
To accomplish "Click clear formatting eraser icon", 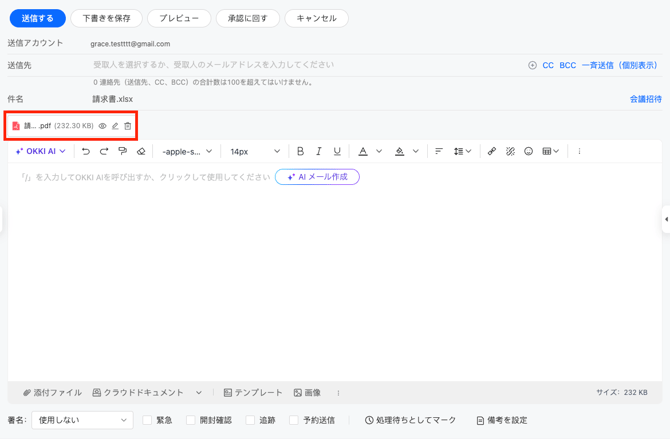I will pos(141,151).
